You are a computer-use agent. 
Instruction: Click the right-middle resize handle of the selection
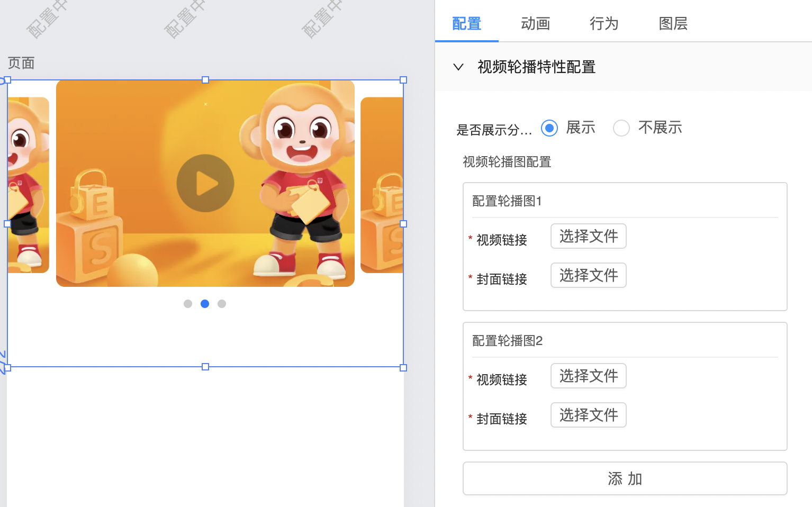(403, 224)
